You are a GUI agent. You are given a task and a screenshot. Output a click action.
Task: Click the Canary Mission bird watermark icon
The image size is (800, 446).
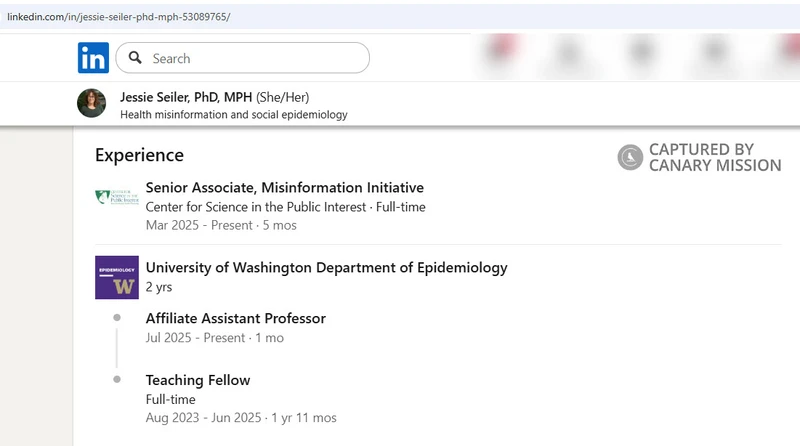click(x=630, y=157)
